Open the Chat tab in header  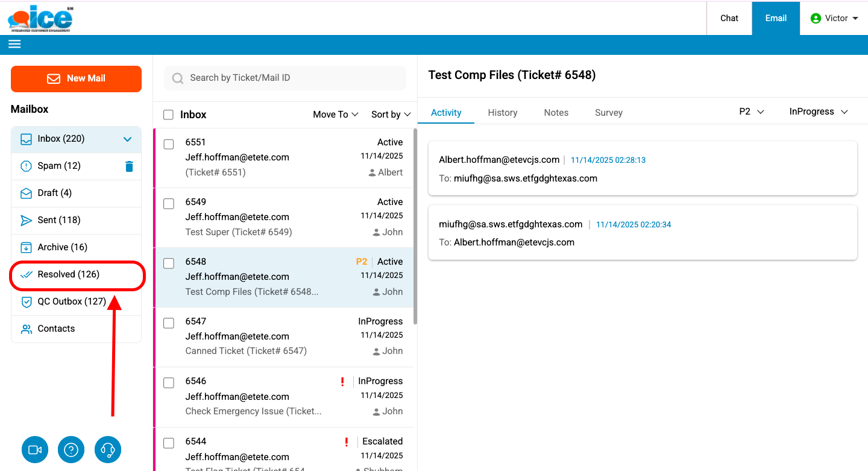point(729,18)
